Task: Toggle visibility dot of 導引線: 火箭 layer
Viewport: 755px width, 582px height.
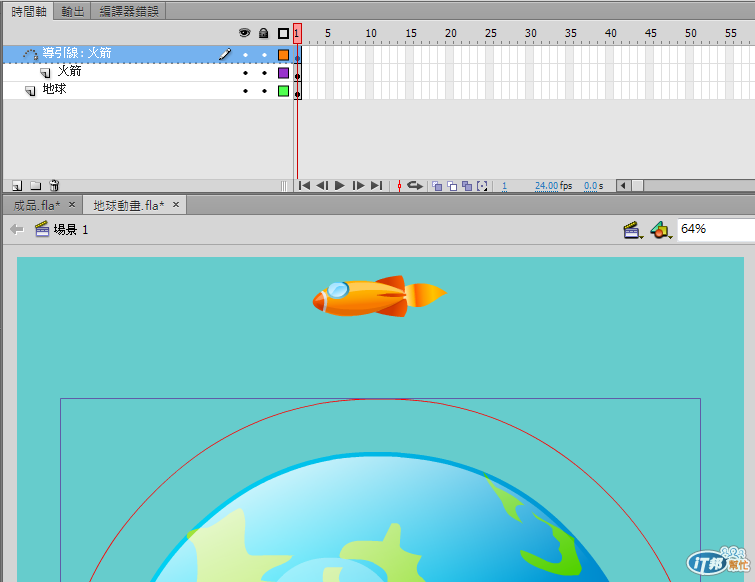Action: (246, 55)
